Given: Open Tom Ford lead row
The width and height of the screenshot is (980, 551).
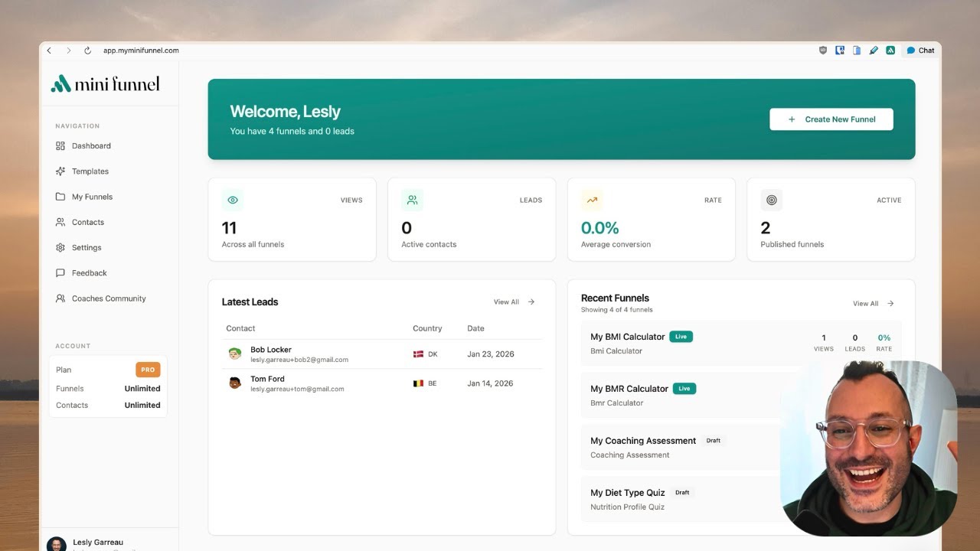Looking at the screenshot, I should point(382,383).
